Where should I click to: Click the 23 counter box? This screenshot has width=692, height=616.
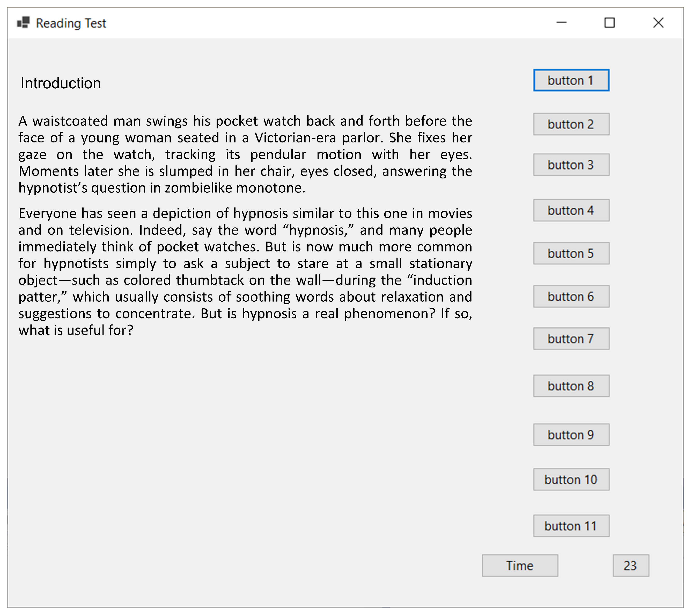point(630,566)
